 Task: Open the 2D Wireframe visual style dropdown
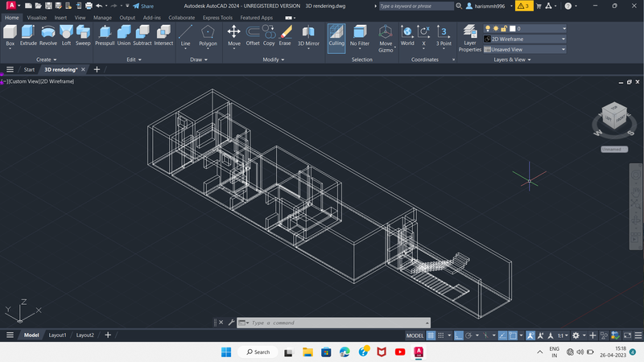[x=525, y=39]
